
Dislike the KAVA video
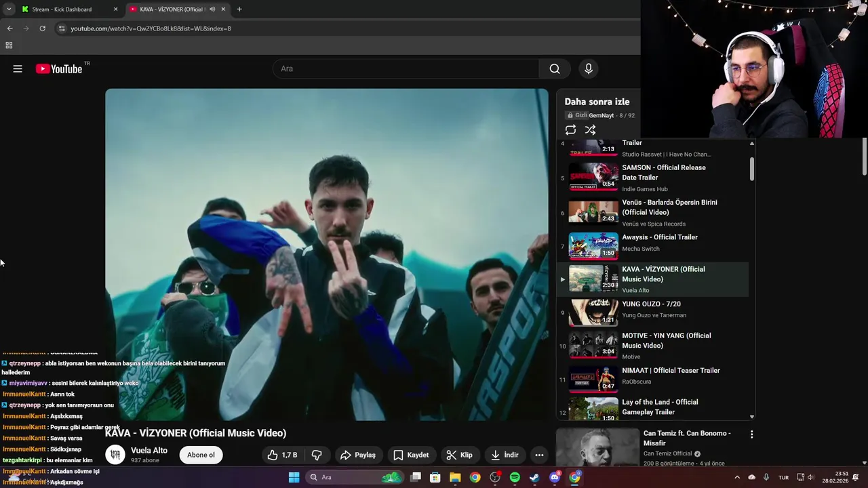point(317,455)
